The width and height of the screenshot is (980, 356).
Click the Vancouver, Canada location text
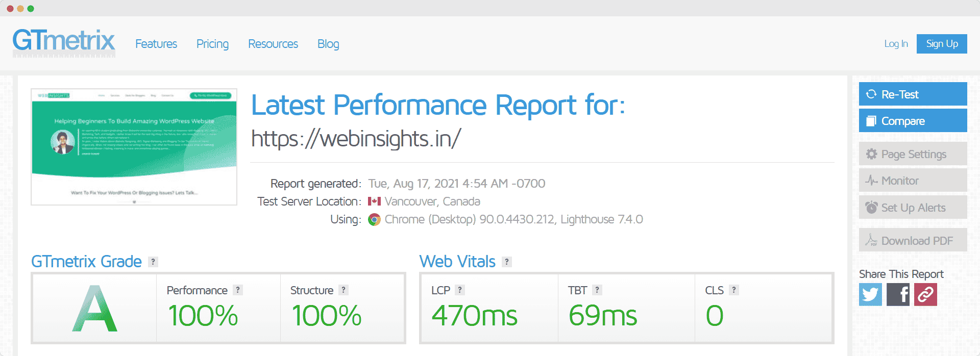click(432, 201)
